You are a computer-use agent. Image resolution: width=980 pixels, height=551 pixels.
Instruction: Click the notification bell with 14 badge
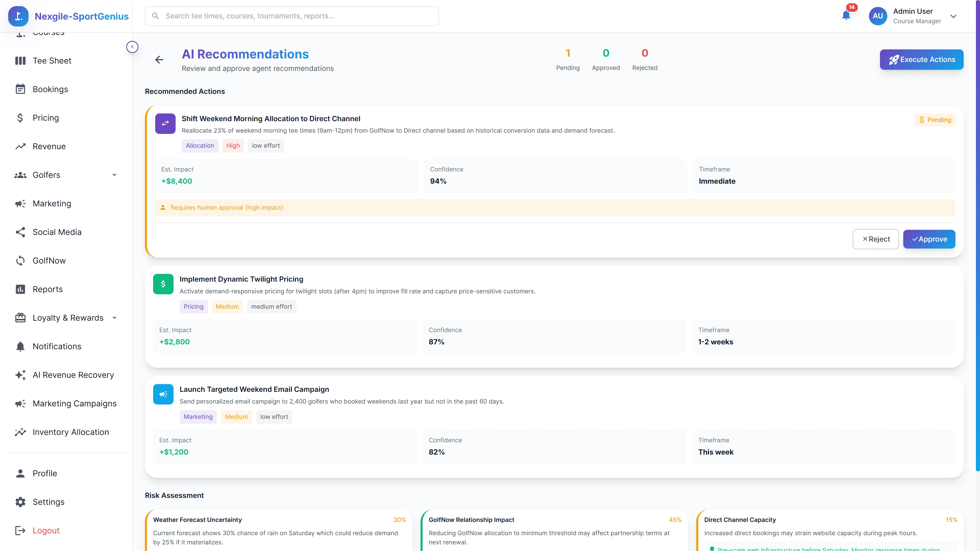pyautogui.click(x=846, y=16)
